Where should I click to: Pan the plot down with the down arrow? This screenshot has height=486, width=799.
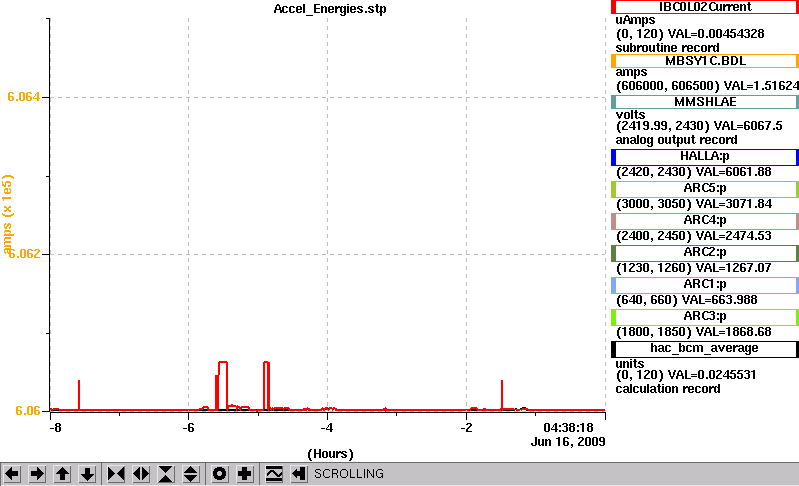(88, 474)
